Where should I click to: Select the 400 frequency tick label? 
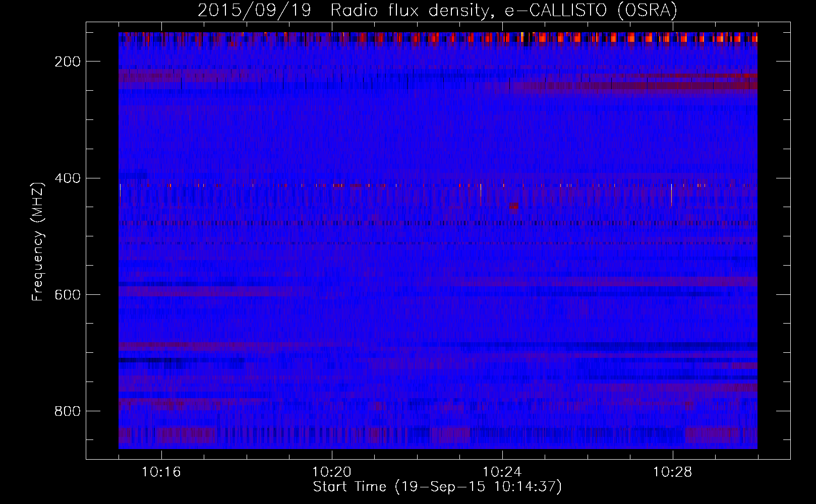click(x=68, y=178)
